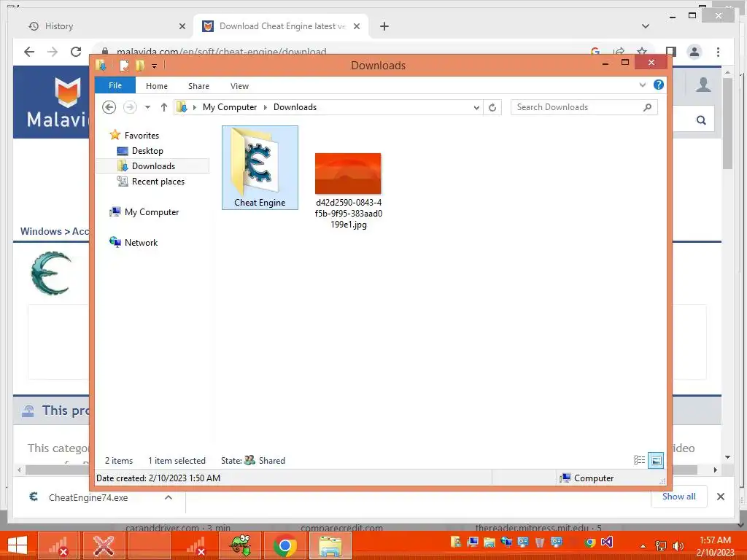Screen dimensions: 747x560
Task: Open a new Chrome tab
Action: [x=384, y=26]
